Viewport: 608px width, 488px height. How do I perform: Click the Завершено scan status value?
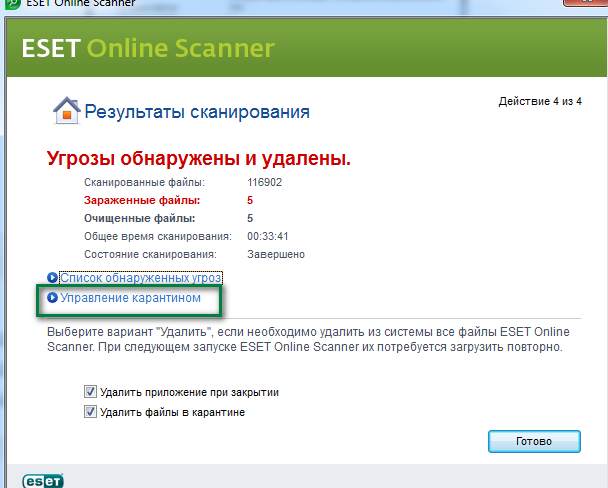[276, 254]
